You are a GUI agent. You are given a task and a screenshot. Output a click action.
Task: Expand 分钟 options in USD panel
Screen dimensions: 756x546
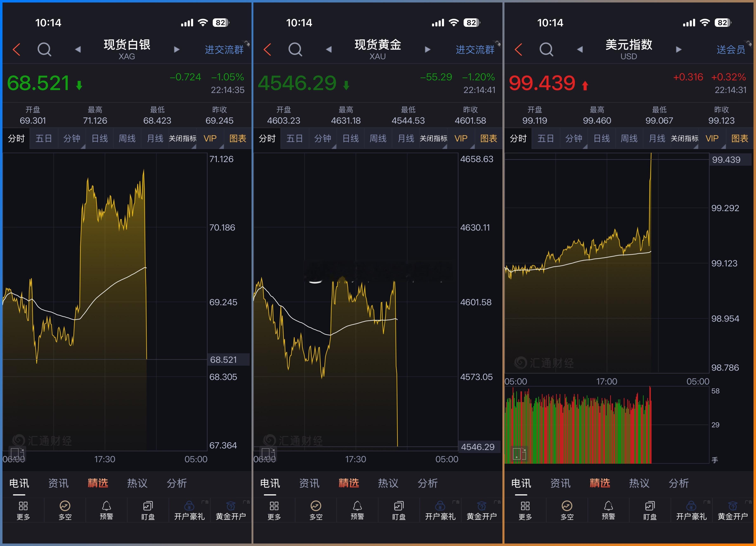pos(574,138)
